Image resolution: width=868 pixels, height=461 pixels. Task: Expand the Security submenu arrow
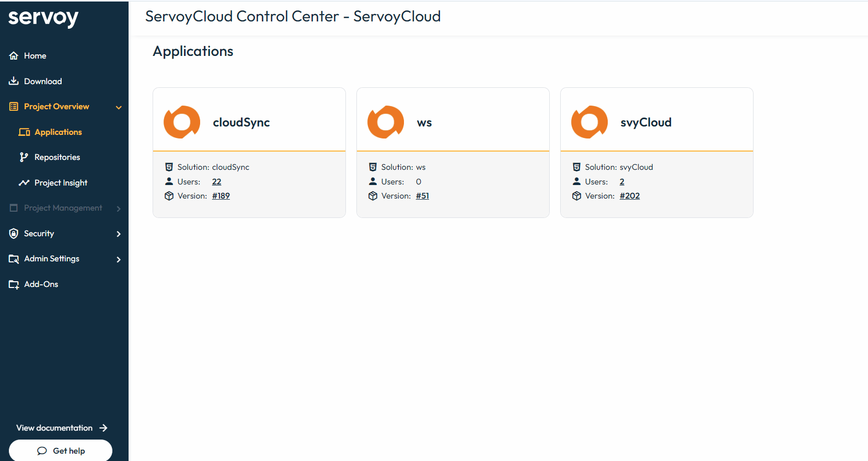(119, 234)
